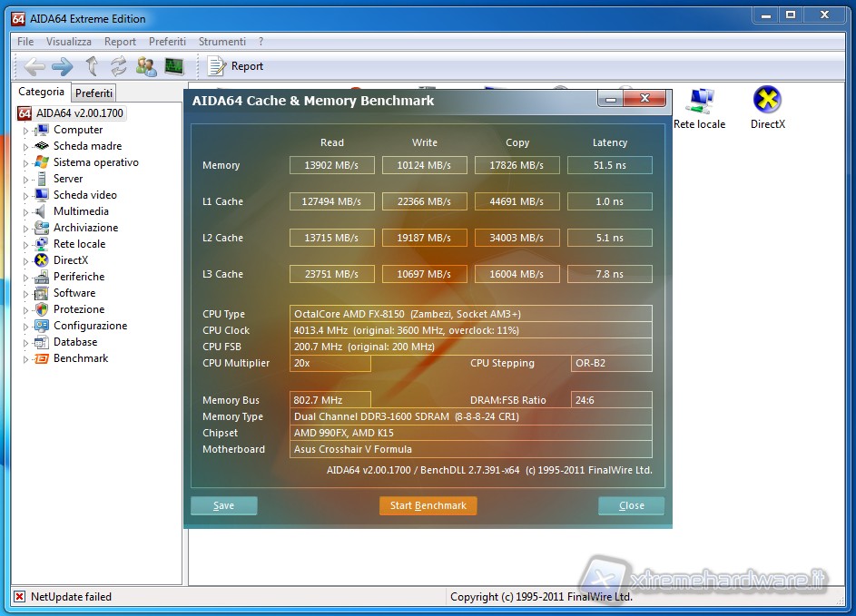Click the users icon in the toolbar

click(x=146, y=66)
